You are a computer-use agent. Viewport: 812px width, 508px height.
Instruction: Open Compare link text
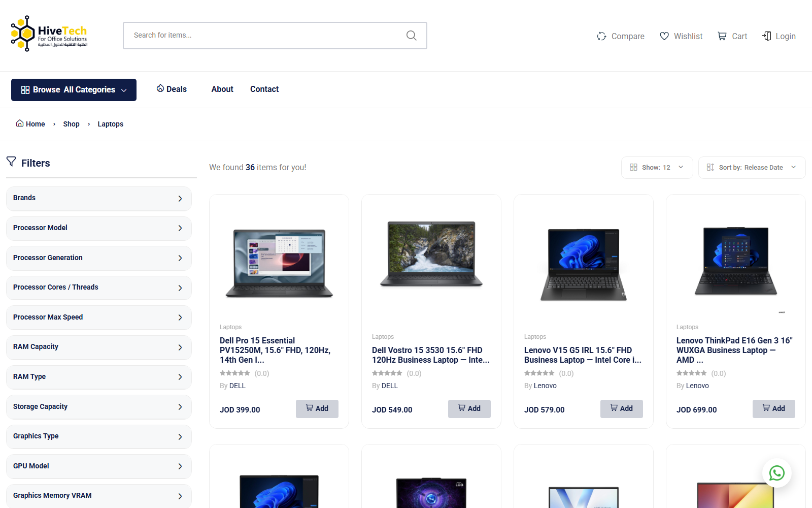(x=628, y=37)
